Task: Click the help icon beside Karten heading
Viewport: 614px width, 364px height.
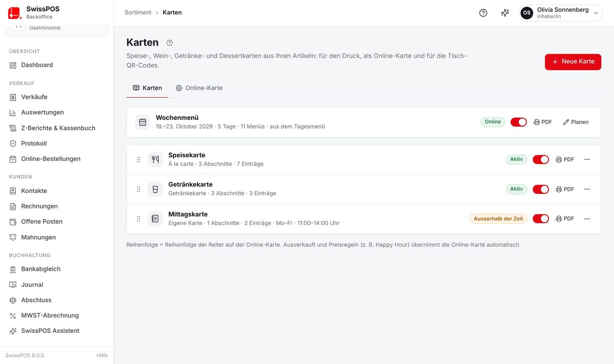Action: coord(169,43)
